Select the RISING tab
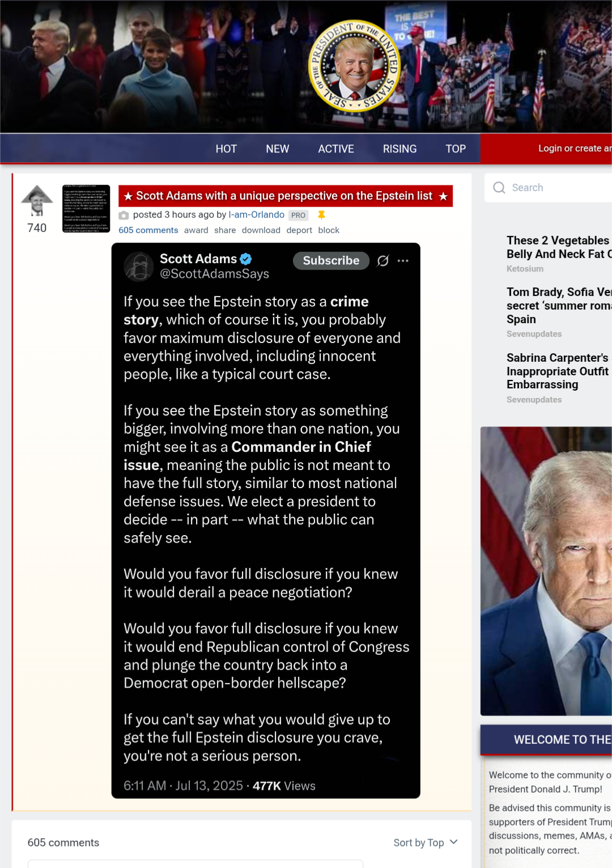Screen dimensions: 612x868 (x=400, y=149)
